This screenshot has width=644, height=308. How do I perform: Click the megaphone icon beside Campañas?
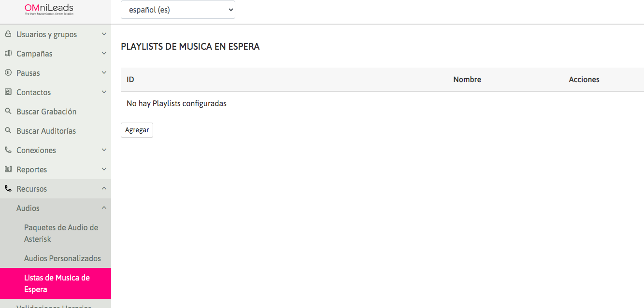(x=8, y=54)
